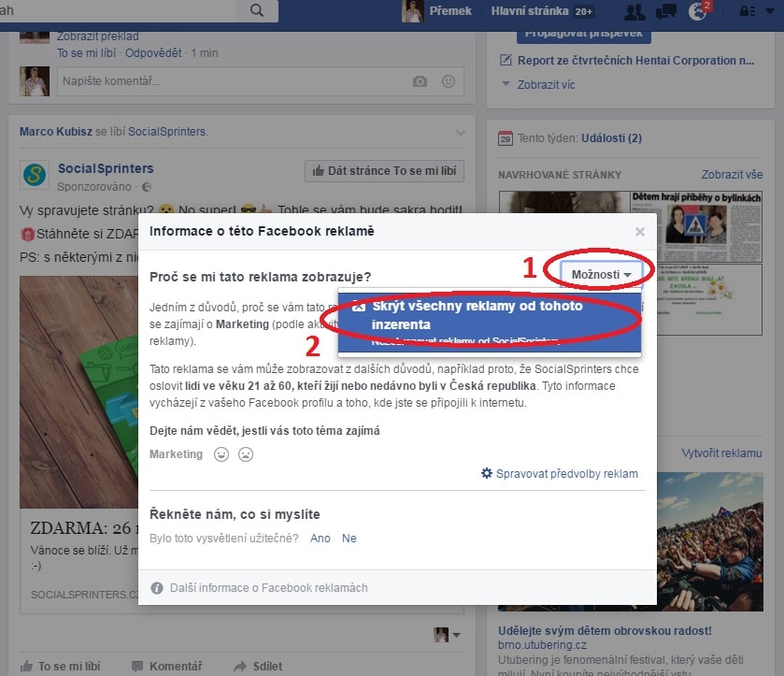Open the SocialSprinters page logo

pos(35,175)
